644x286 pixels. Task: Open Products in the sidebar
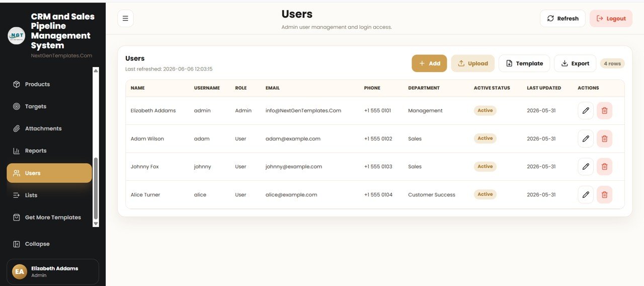tap(49, 84)
